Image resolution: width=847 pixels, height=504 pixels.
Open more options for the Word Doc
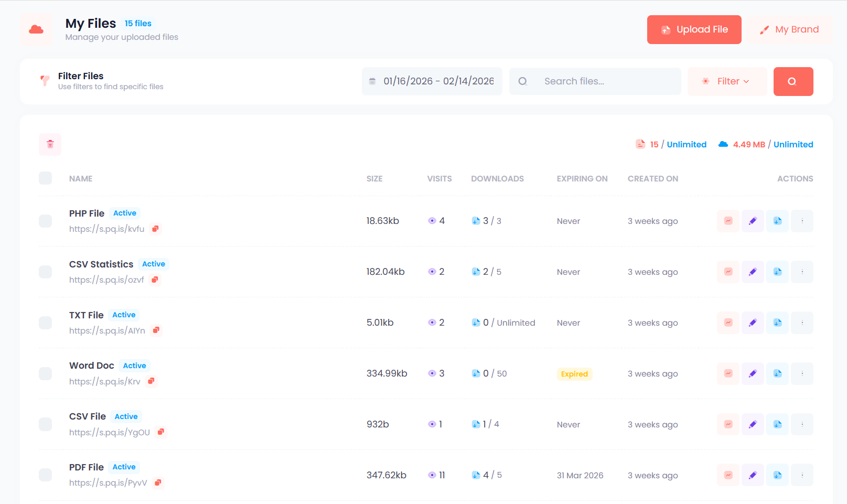coord(802,373)
